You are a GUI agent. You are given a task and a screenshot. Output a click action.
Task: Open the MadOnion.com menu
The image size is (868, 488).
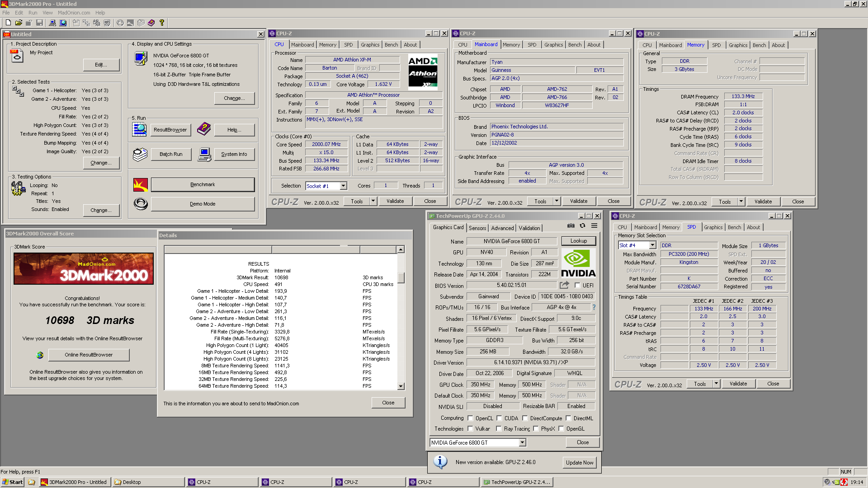[74, 13]
